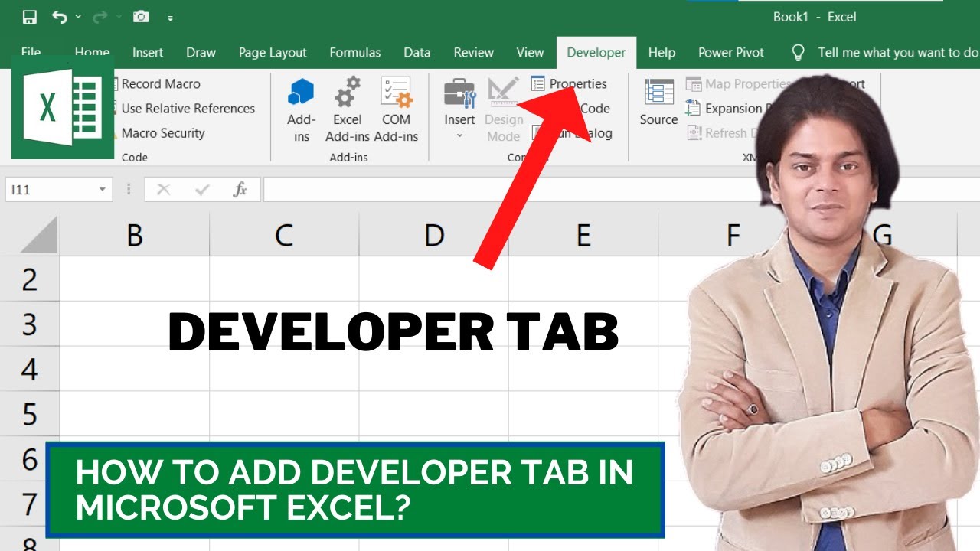The height and width of the screenshot is (551, 980).
Task: Open the Help ribbon tab
Action: (x=661, y=53)
